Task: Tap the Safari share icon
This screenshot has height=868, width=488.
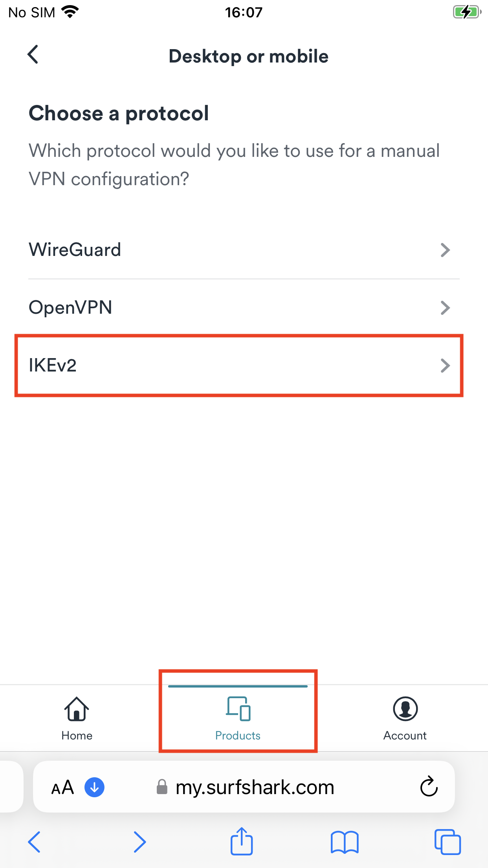Action: [241, 841]
